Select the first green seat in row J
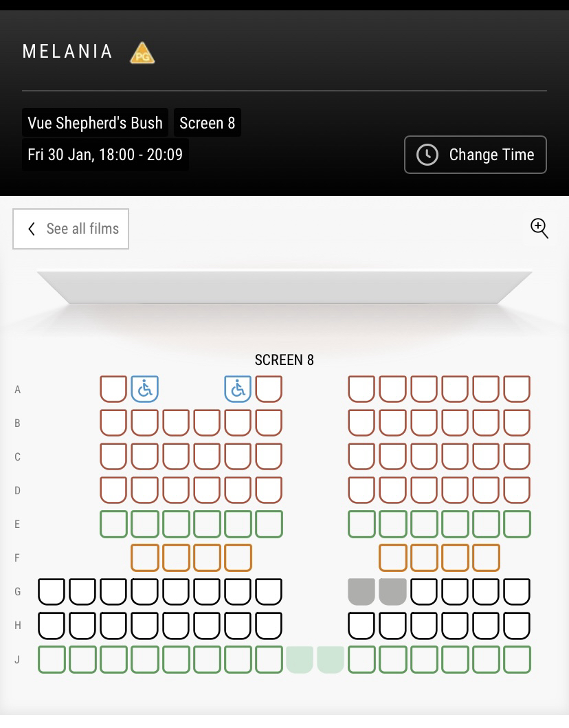 tap(52, 659)
